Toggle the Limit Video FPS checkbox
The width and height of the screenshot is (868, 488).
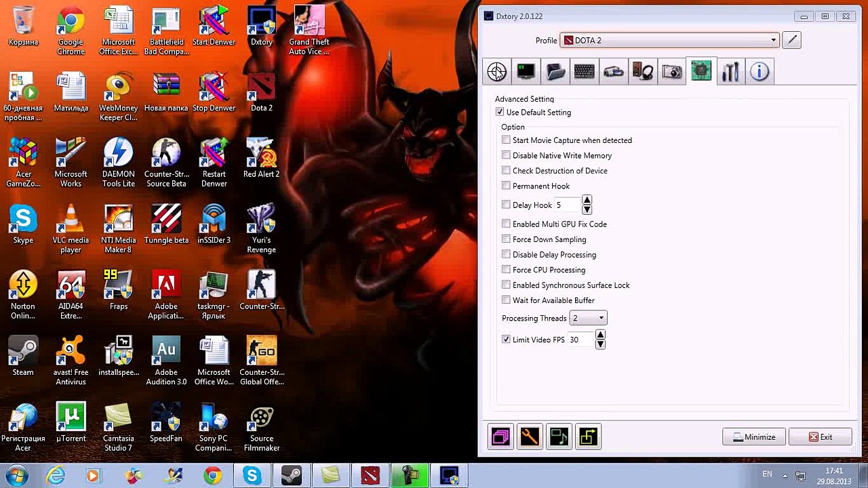pyautogui.click(x=506, y=340)
